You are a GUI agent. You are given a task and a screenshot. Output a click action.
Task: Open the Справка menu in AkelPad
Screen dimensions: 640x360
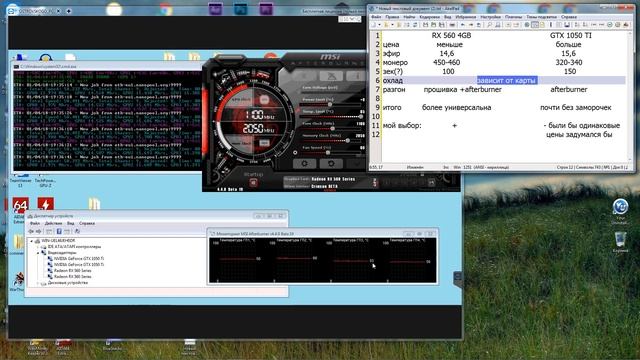point(569,17)
